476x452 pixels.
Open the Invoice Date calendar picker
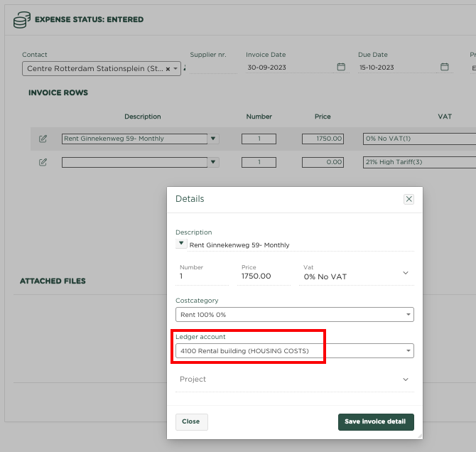pyautogui.click(x=341, y=67)
